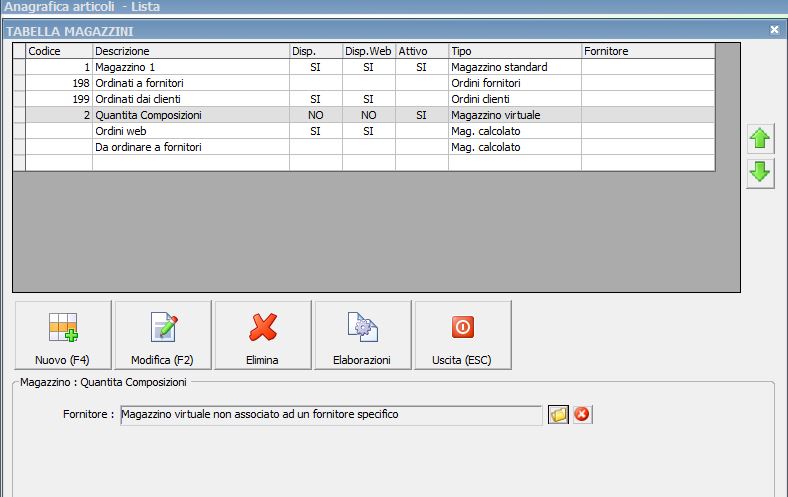
Task: Click code cell '199'
Action: pos(59,99)
